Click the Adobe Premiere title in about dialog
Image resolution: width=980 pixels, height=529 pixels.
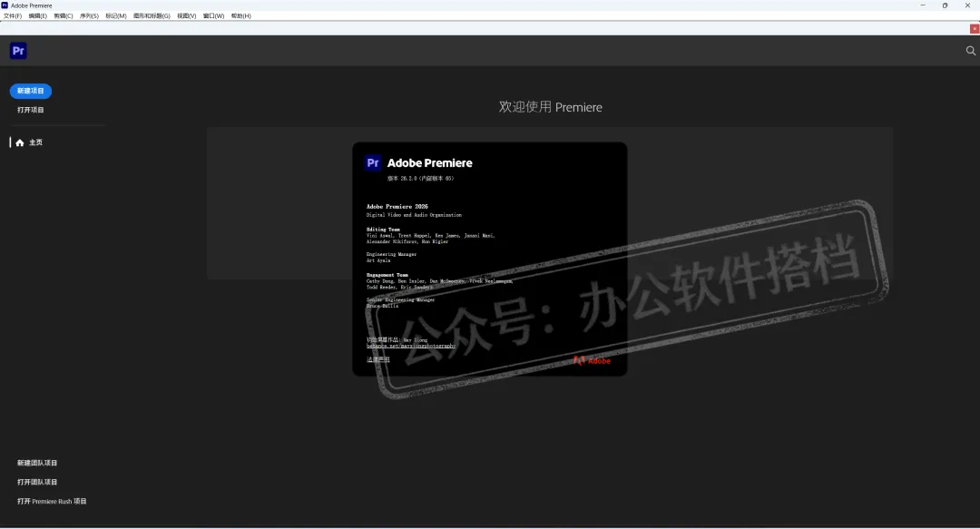(429, 163)
